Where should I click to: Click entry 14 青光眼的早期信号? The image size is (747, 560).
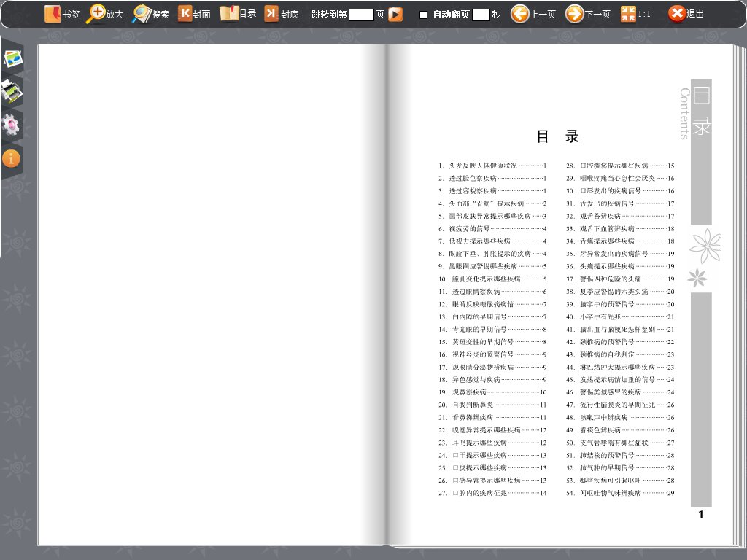click(x=492, y=329)
